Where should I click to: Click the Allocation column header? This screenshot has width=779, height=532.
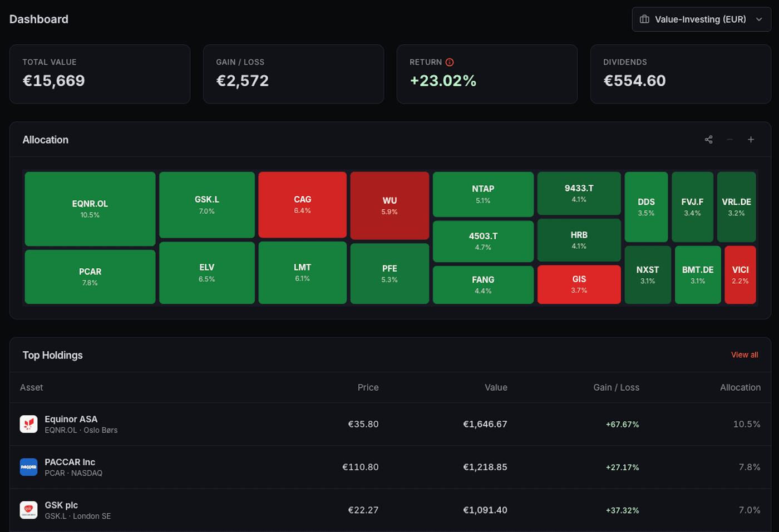pyautogui.click(x=740, y=387)
